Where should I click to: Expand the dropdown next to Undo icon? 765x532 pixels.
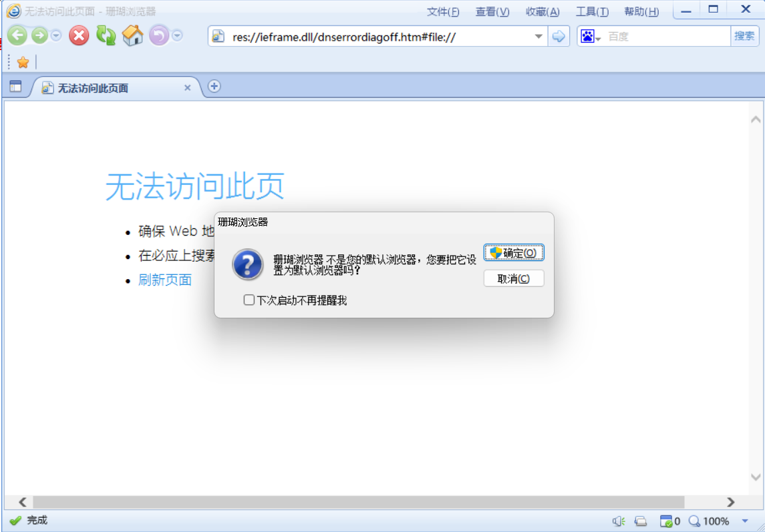click(177, 35)
